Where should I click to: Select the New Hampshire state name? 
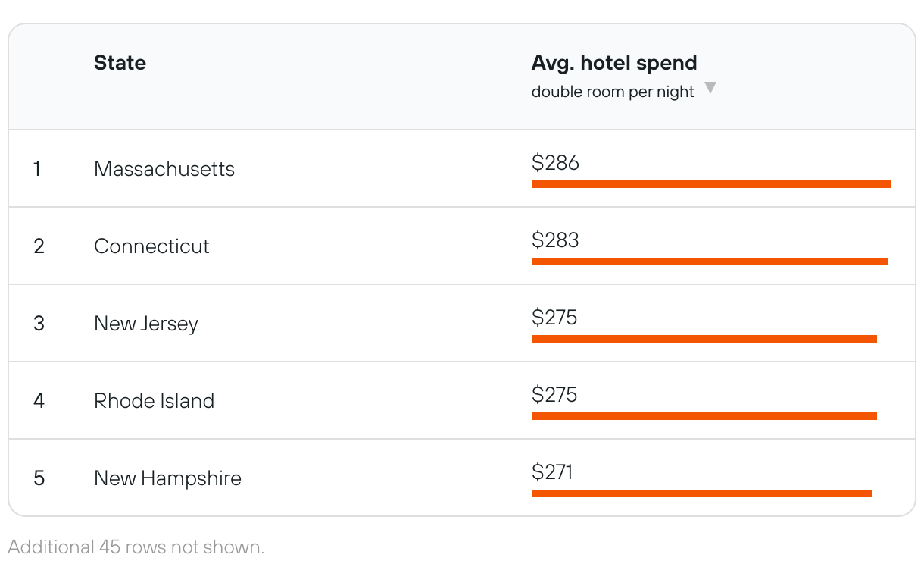[x=167, y=478]
